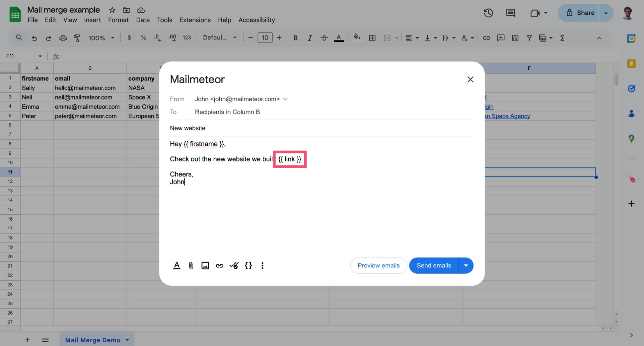This screenshot has width=644, height=346.
Task: Increase decimal places
Action: 172,38
